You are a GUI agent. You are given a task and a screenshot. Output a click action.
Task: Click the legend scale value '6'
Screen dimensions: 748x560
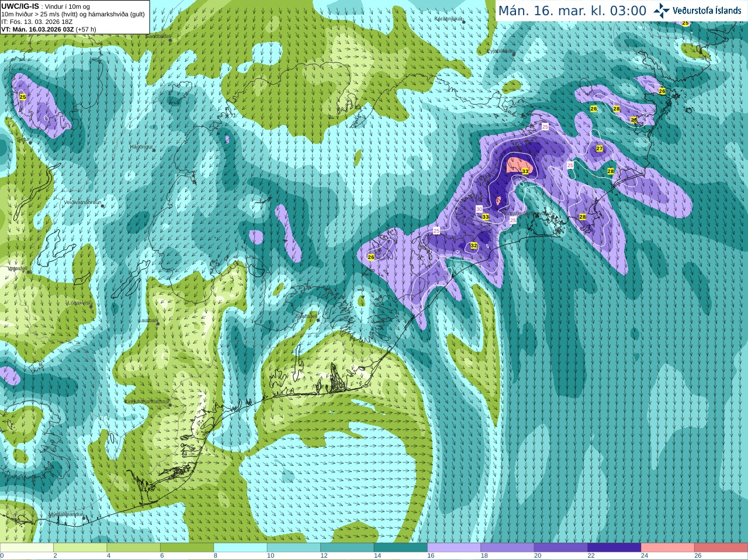pos(162,556)
